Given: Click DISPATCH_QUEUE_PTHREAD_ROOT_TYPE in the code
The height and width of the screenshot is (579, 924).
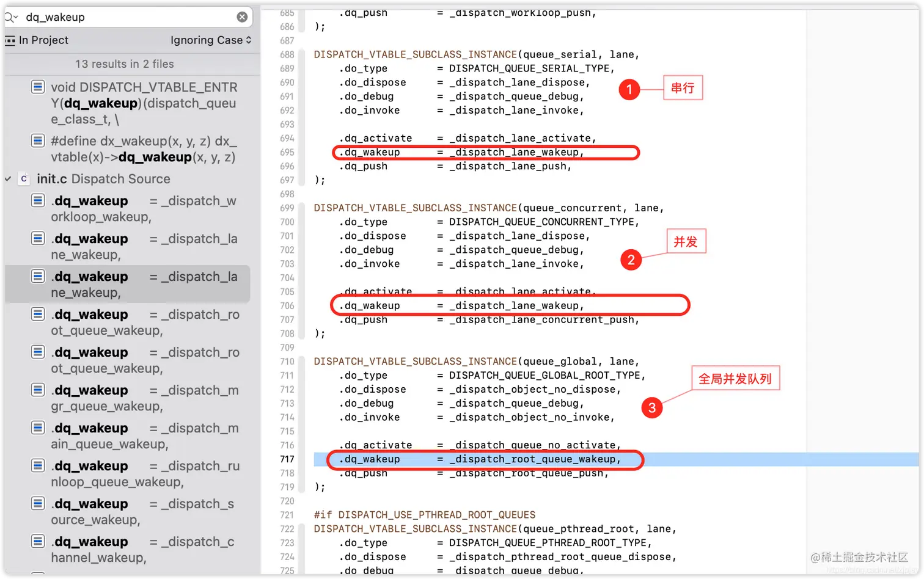Looking at the screenshot, I should pos(548,543).
